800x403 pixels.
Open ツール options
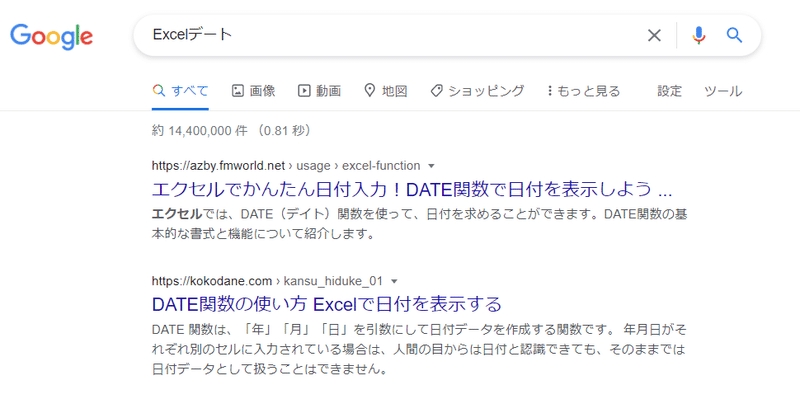click(x=723, y=91)
